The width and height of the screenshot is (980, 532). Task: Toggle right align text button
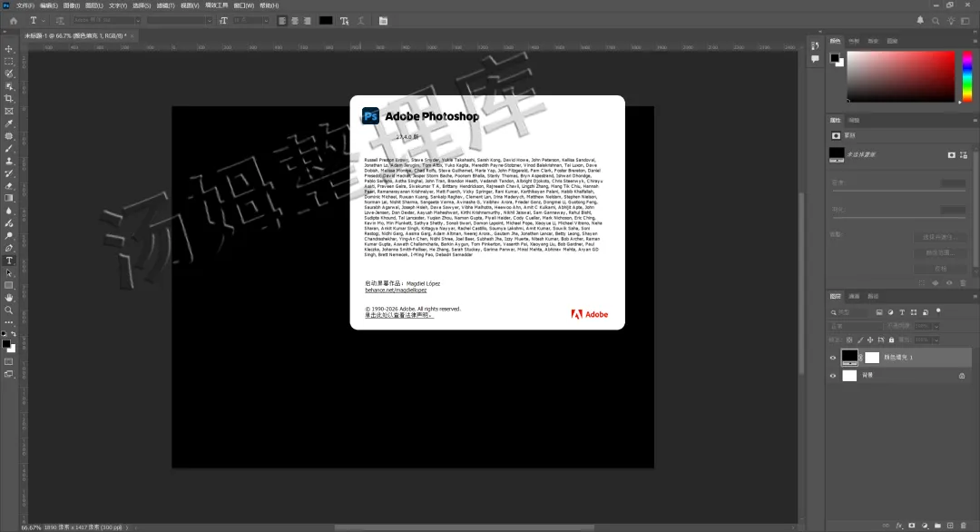(x=307, y=21)
